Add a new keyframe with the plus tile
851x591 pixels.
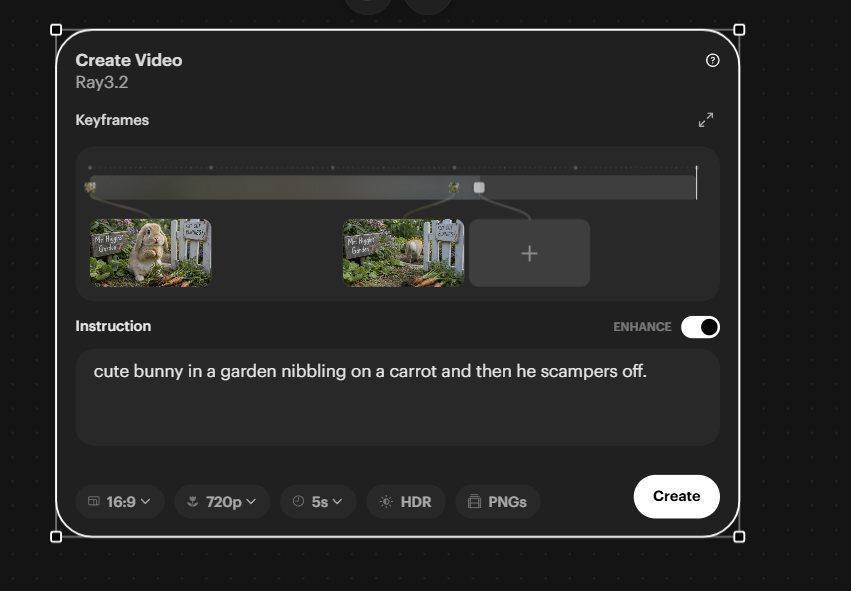pyautogui.click(x=529, y=253)
